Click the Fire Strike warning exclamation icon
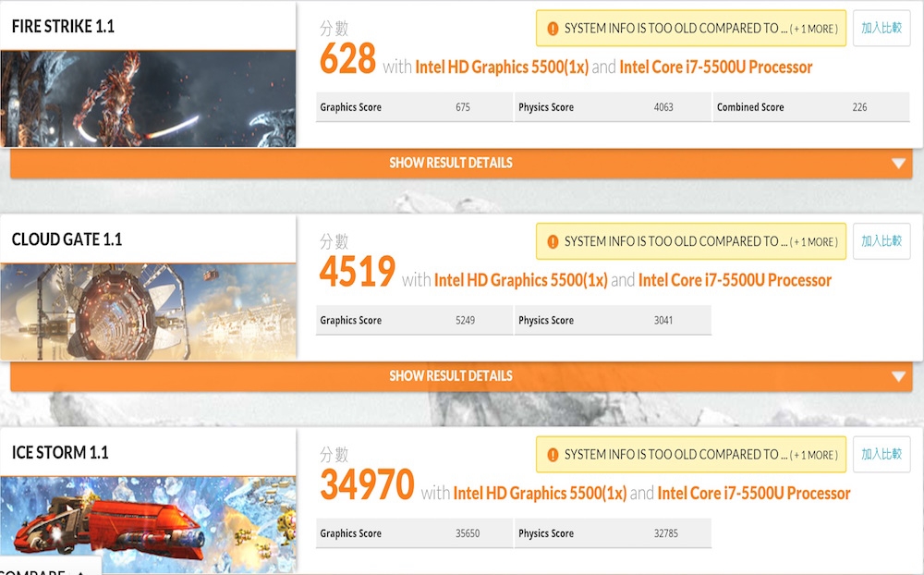 [553, 29]
